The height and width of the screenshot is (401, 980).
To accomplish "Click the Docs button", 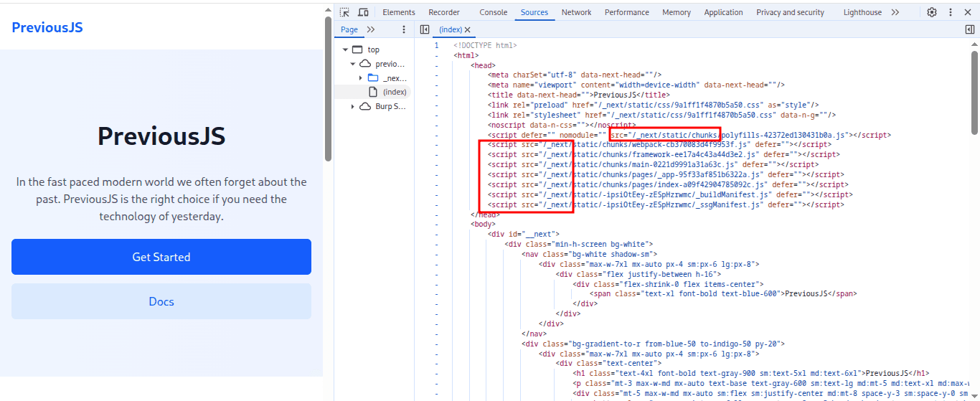I will (161, 301).
